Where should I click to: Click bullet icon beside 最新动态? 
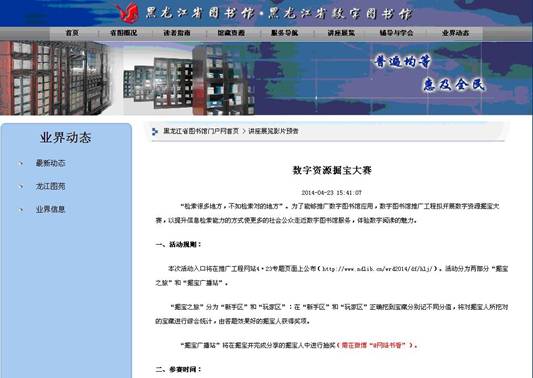click(x=21, y=164)
